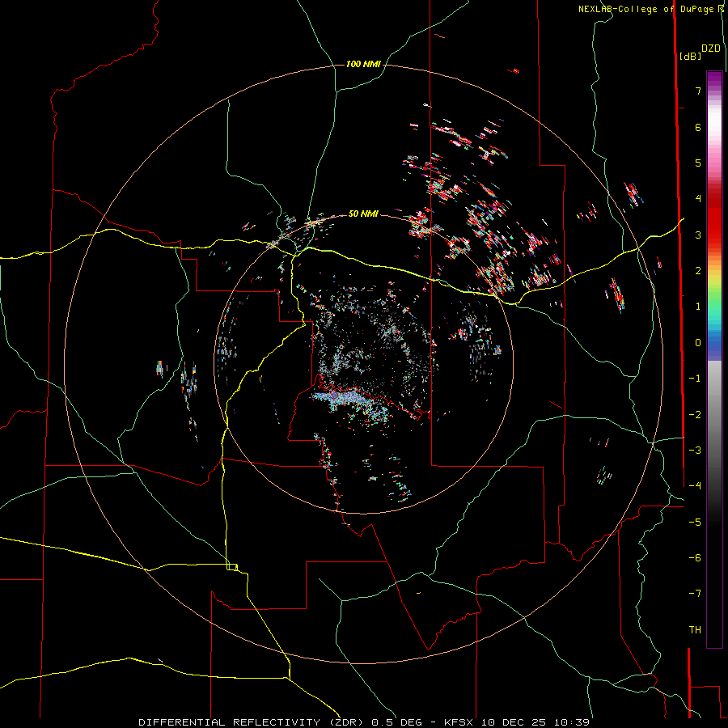This screenshot has height=728, width=728.
Task: Click the "7" value on the color scale
Action: pyautogui.click(x=698, y=91)
